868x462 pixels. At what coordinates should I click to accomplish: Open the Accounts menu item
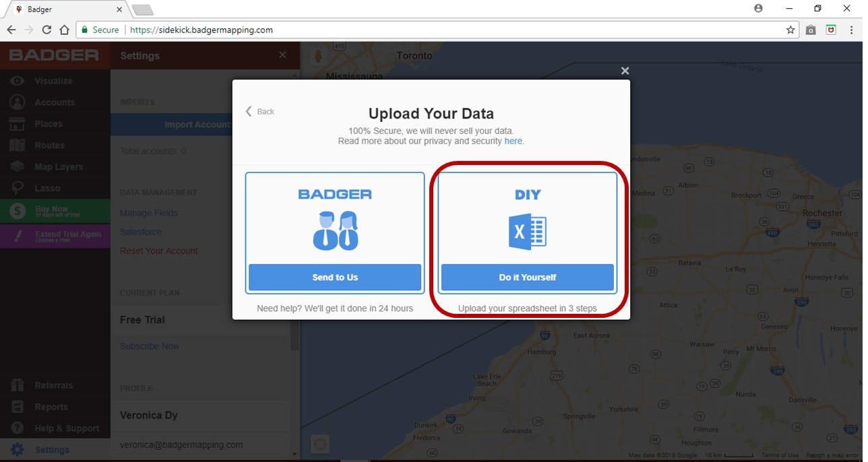pos(55,102)
